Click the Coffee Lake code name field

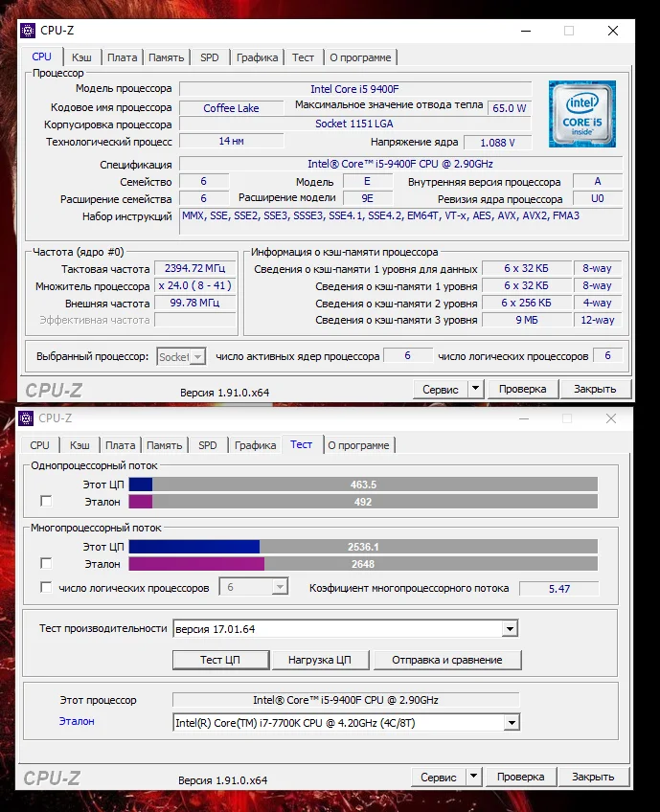231,107
